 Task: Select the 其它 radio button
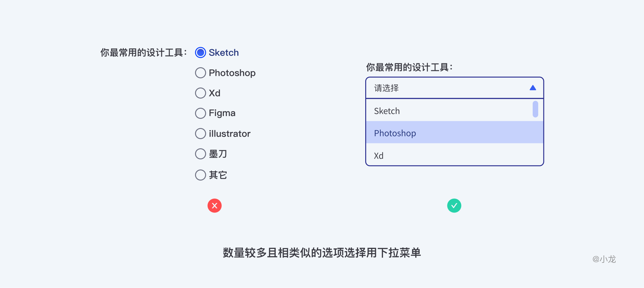[x=201, y=175]
